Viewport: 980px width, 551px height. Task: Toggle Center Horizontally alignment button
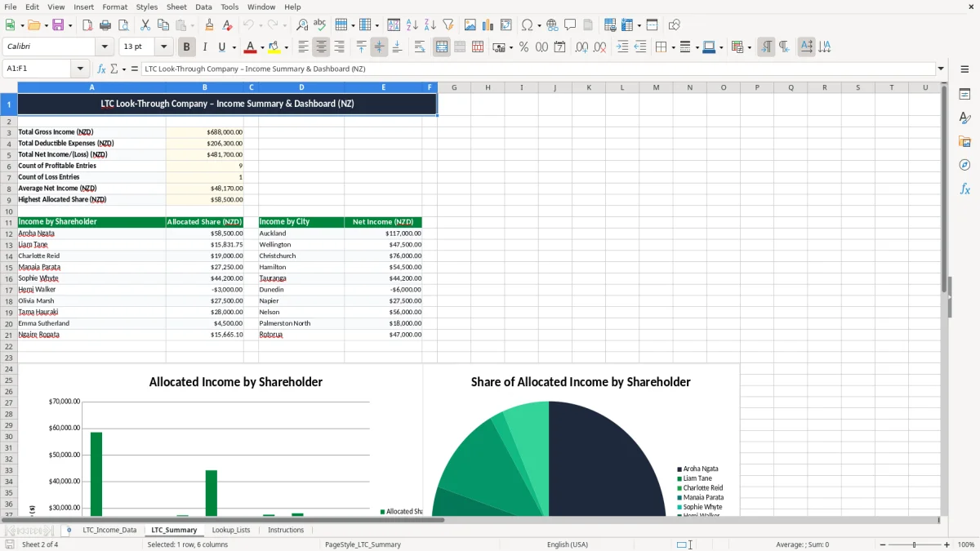coord(322,47)
